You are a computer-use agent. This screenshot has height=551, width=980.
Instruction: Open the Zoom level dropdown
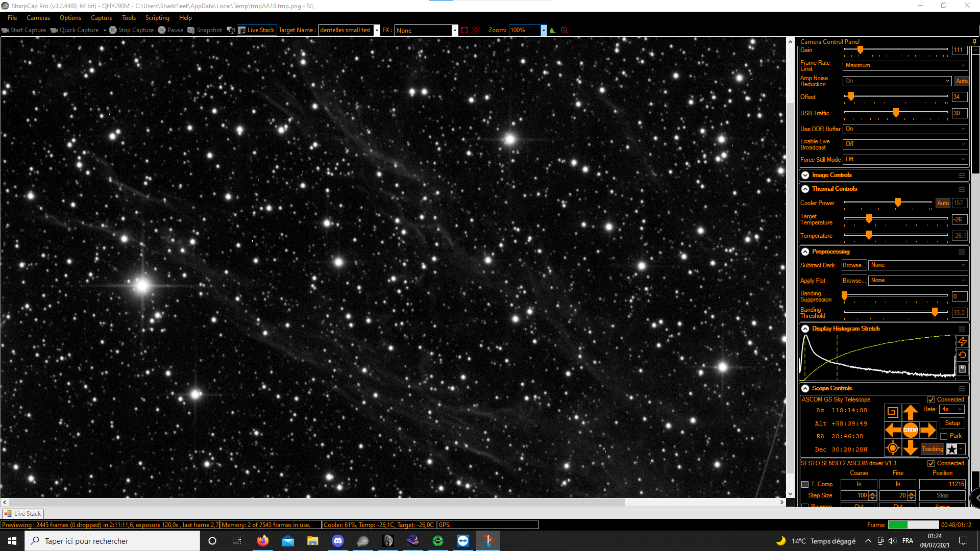[x=544, y=30]
